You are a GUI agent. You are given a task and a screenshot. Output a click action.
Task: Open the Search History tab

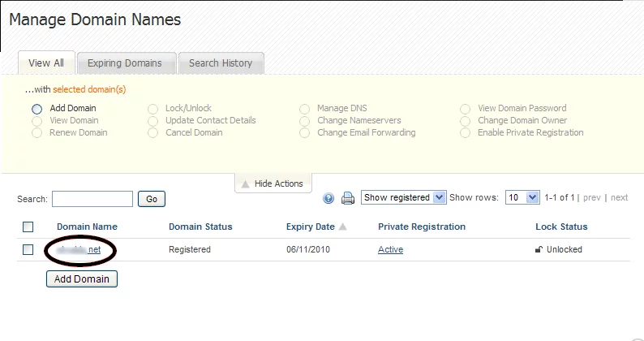tap(221, 63)
